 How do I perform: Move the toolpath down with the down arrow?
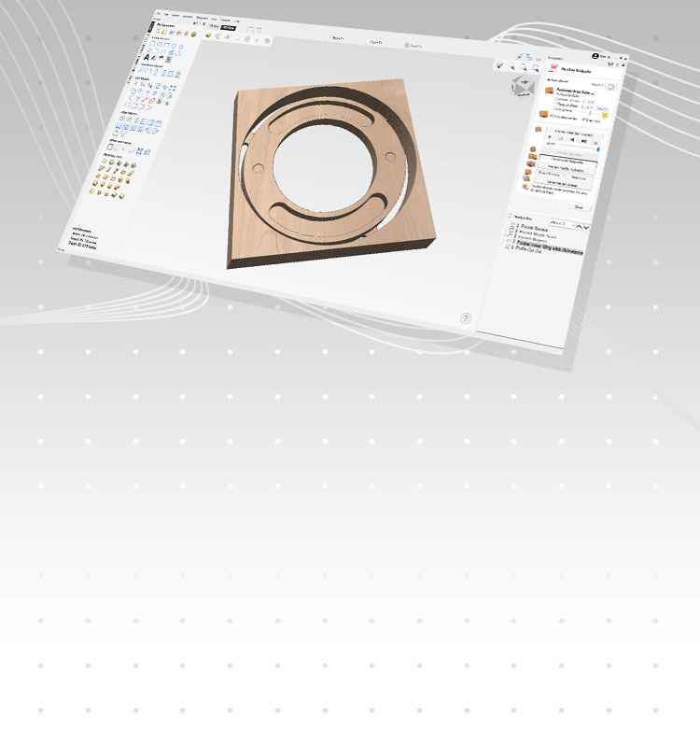tap(587, 227)
